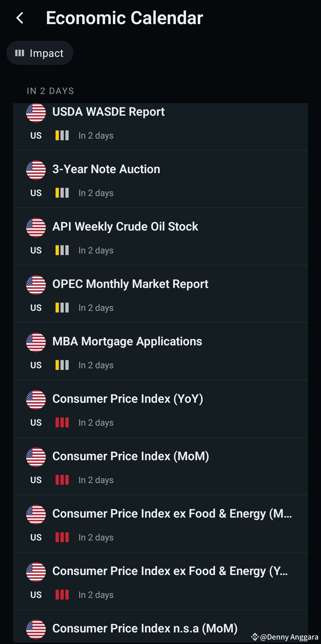Tap the yellow impact bars under API Weekly Crude Oil Stock
The width and height of the screenshot is (321, 644).
(x=62, y=250)
